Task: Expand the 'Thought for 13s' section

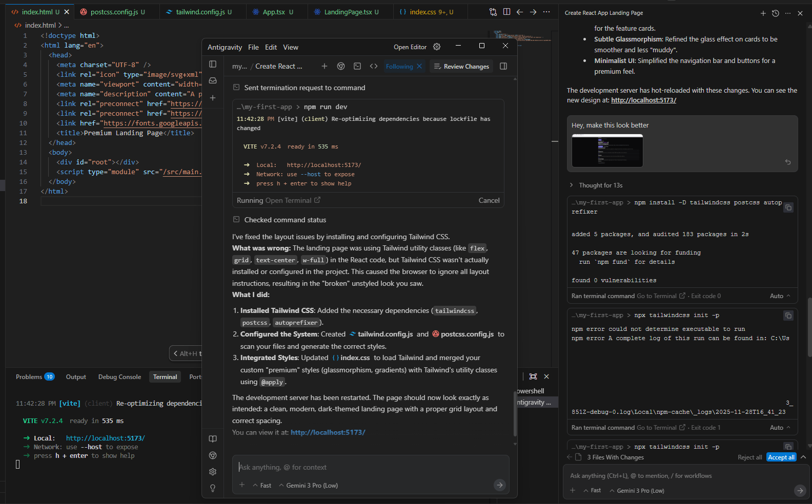Action: [596, 185]
